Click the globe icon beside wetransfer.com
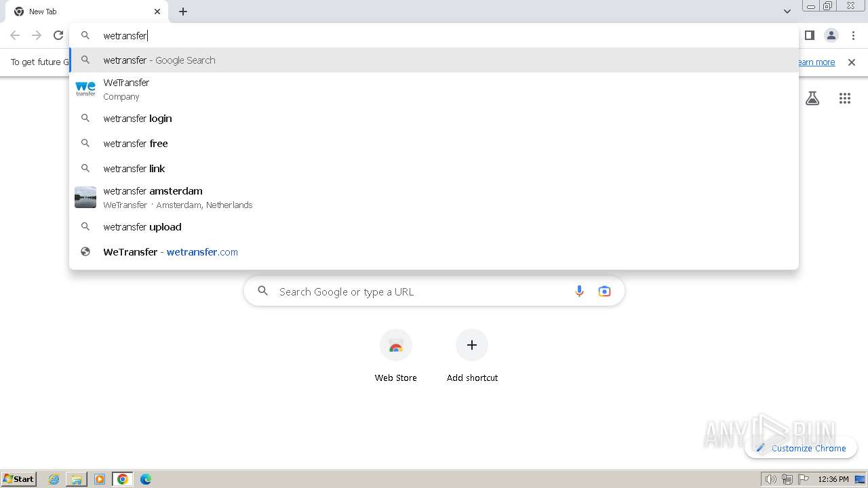Viewport: 868px width, 488px height. click(x=85, y=252)
